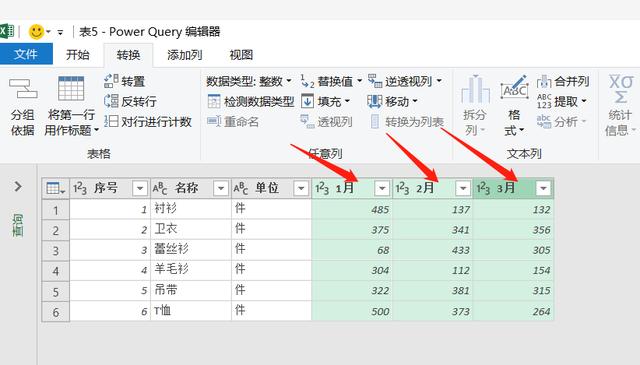Image resolution: width=640 pixels, height=365 pixels.
Task: Click data type icon of 1月 column
Action: 322,188
